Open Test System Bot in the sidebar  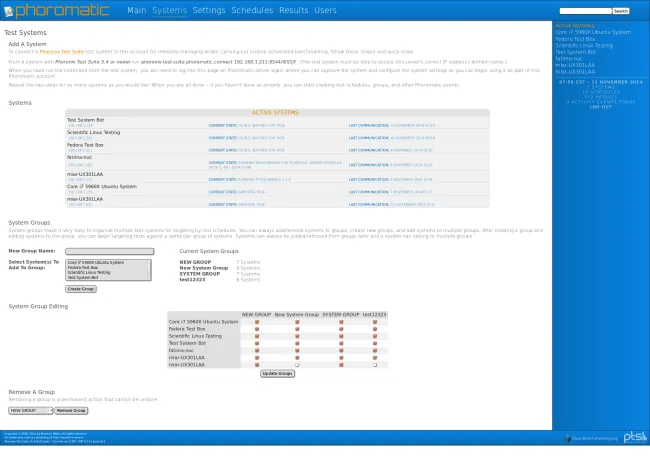coord(575,52)
